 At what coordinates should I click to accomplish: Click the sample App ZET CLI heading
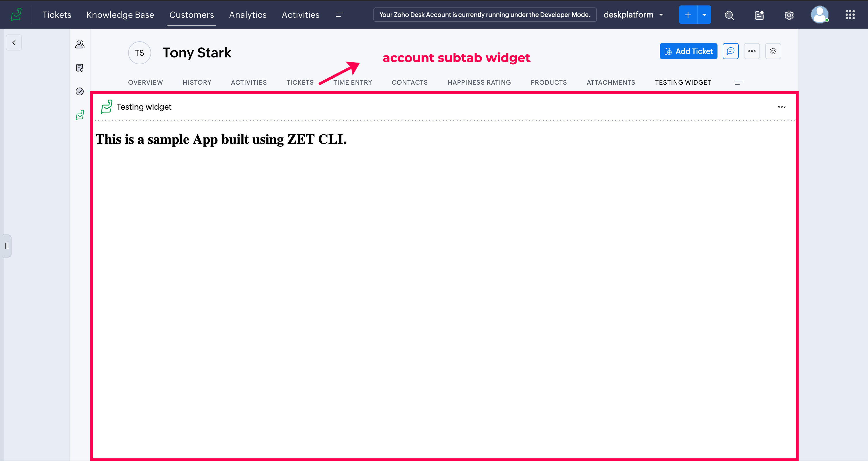(221, 140)
